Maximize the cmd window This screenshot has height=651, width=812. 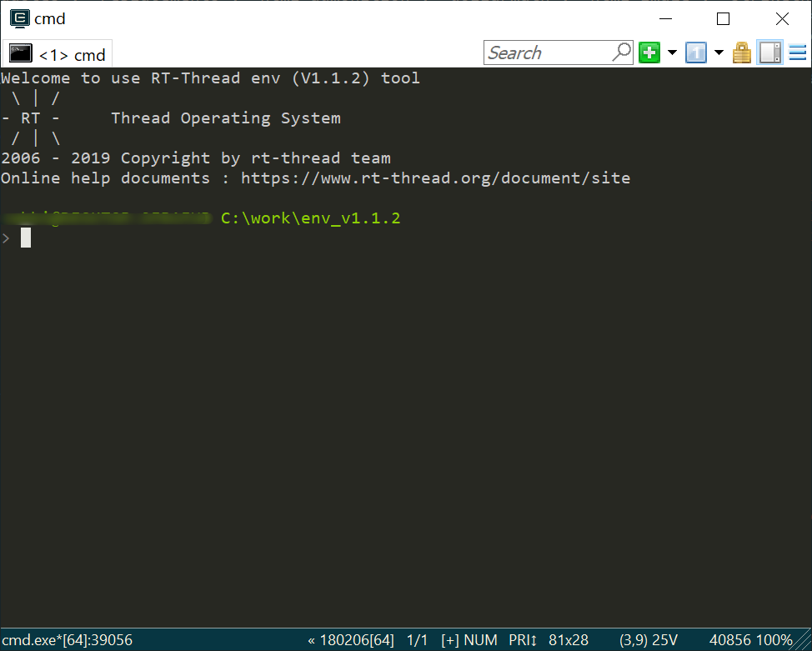724,18
